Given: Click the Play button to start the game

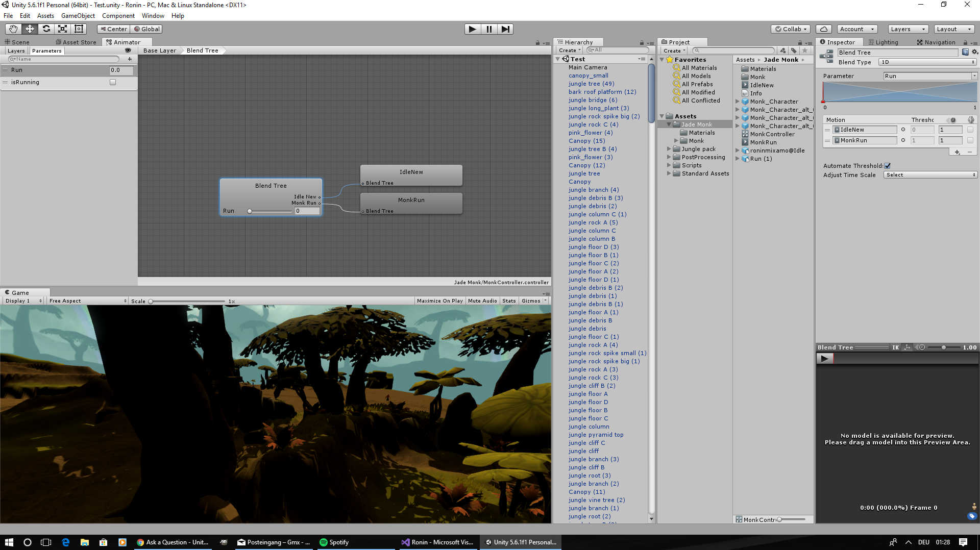Looking at the screenshot, I should click(x=473, y=29).
